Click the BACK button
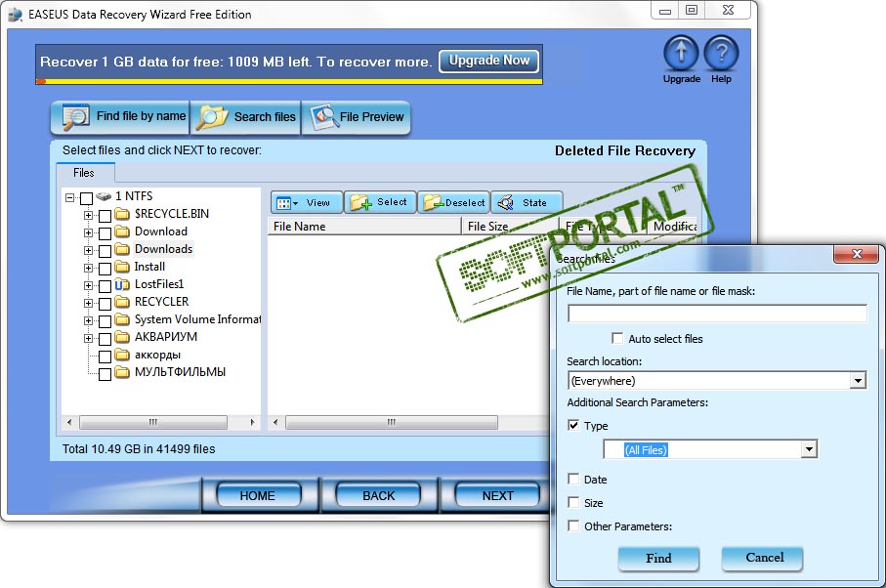The width and height of the screenshot is (886, 588). point(379,495)
